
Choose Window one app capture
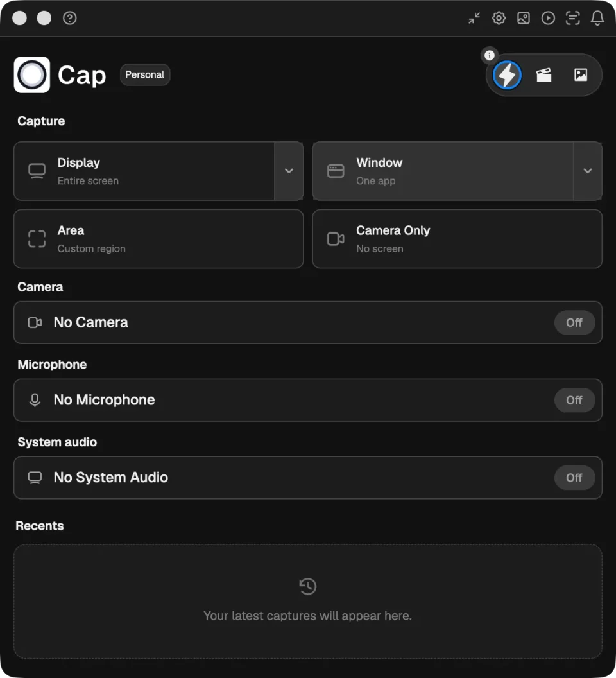[443, 171]
